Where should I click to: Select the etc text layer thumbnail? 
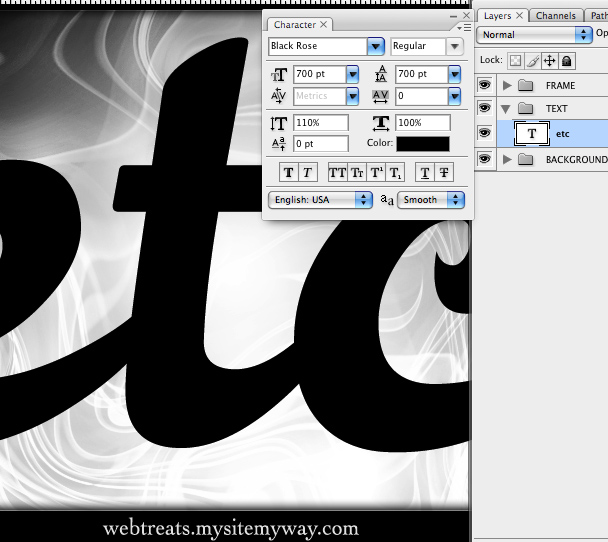coord(532,134)
